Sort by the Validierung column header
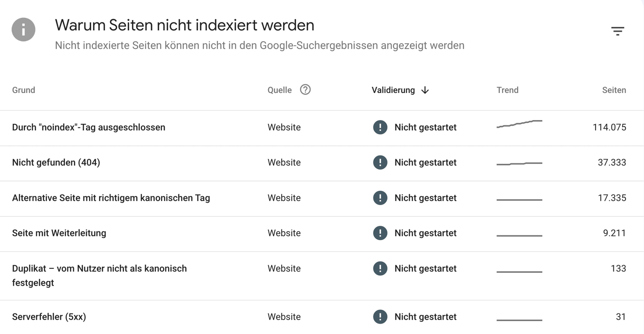644x334 pixels. click(393, 90)
